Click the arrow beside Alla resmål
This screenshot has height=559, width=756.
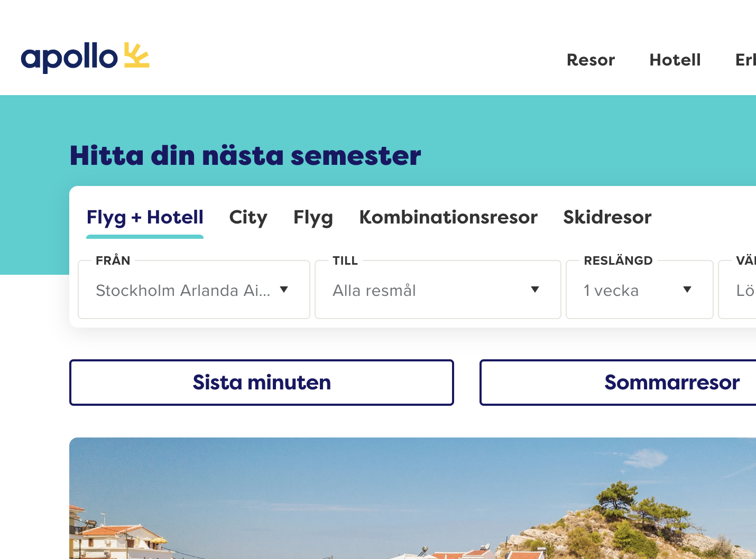pyautogui.click(x=535, y=290)
